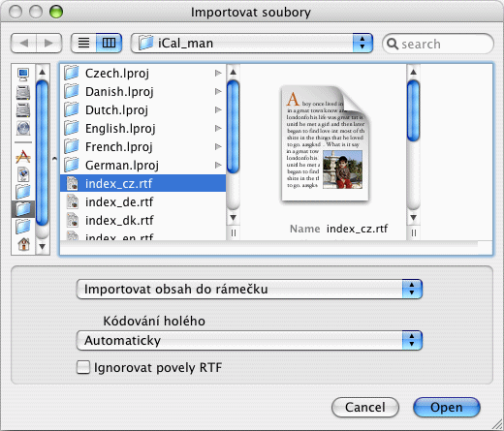
Task: Switch to column view mode
Action: coord(109,43)
